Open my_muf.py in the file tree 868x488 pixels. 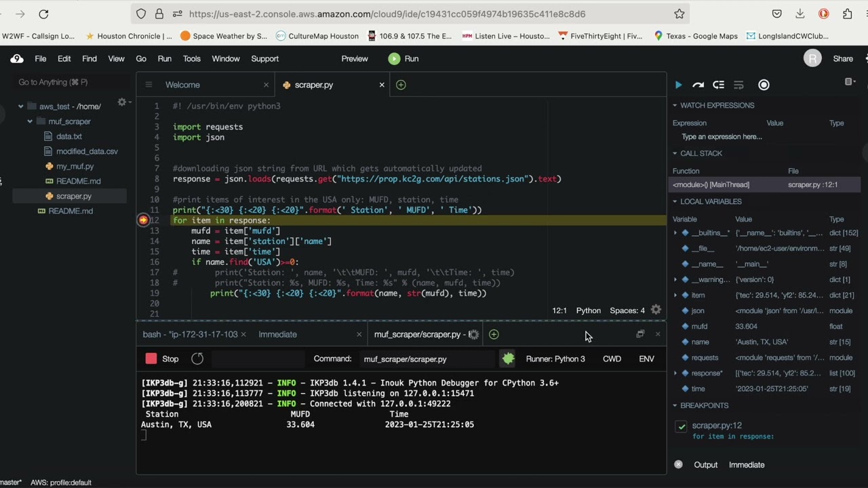coord(75,166)
